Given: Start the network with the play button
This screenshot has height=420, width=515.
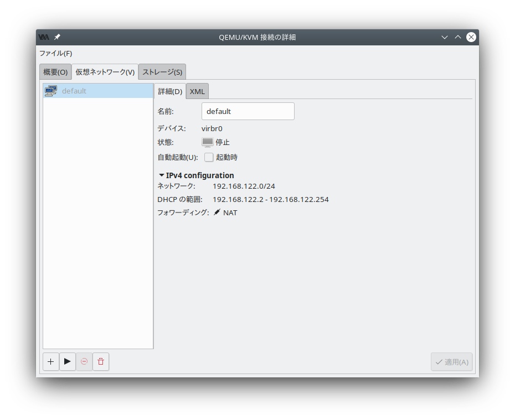Looking at the screenshot, I should point(68,361).
